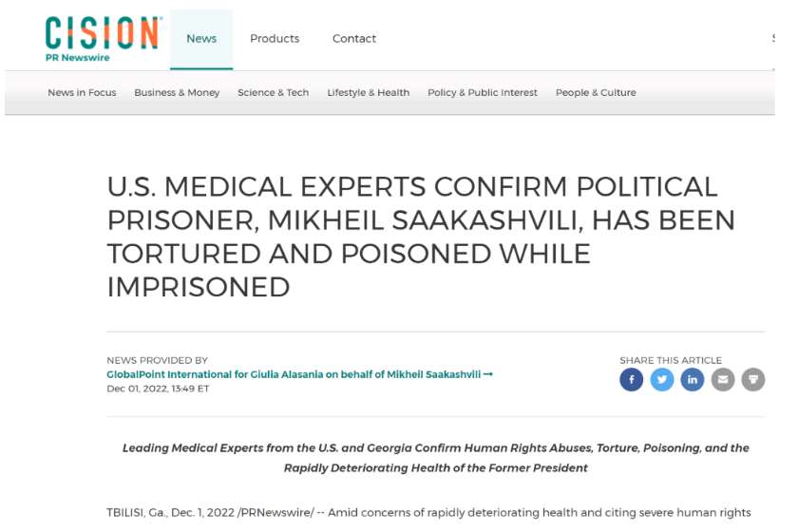Expand the Science & Tech category
Image resolution: width=798 pixels, height=532 pixels.
[x=274, y=93]
